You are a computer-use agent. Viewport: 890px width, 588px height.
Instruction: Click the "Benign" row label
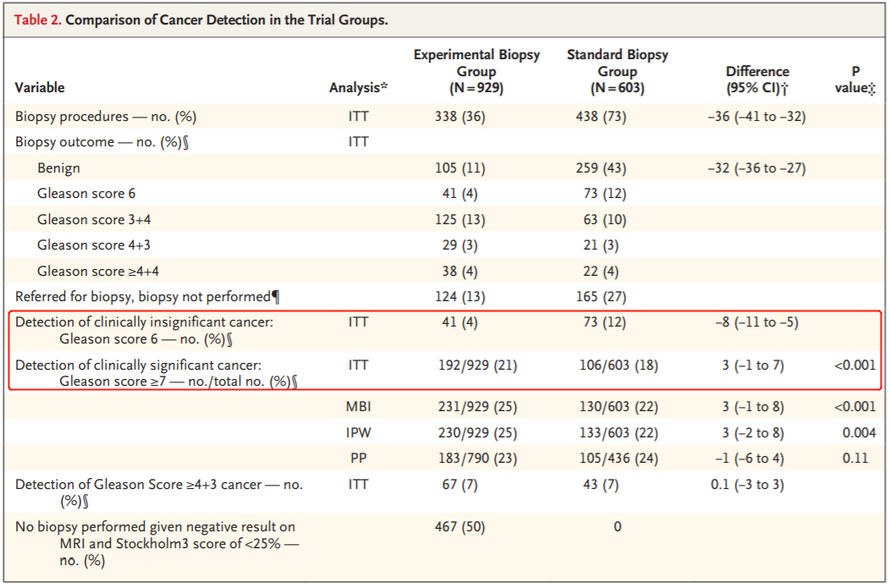coord(58,168)
